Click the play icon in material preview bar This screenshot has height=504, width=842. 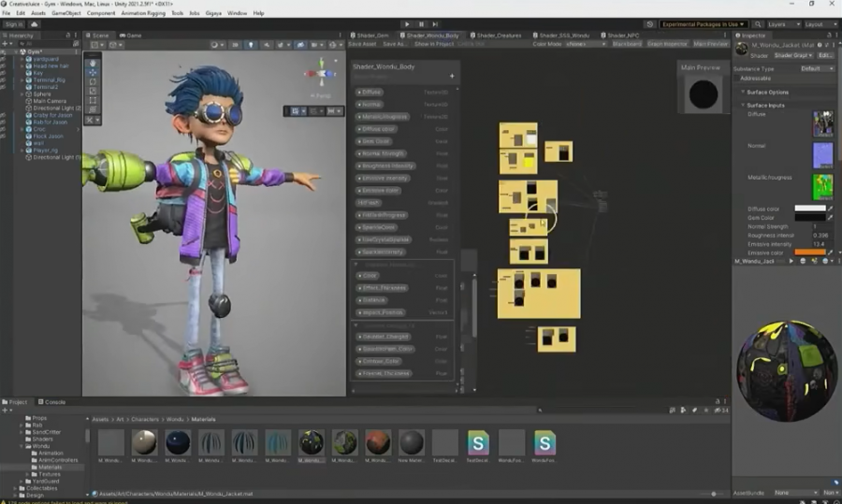click(x=791, y=262)
